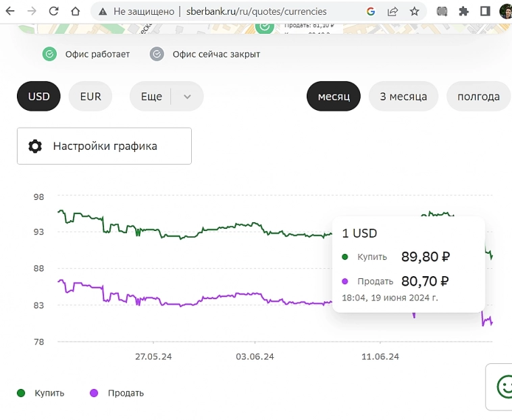The image size is (512, 420).
Task: Click the chevron arrow beside Еще
Action: [188, 97]
